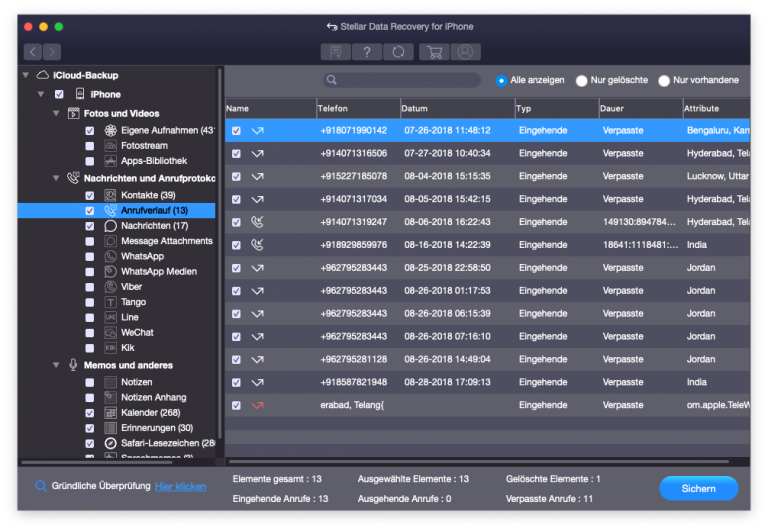
Task: Select the Nur vorhandene radio button
Action: 664,80
